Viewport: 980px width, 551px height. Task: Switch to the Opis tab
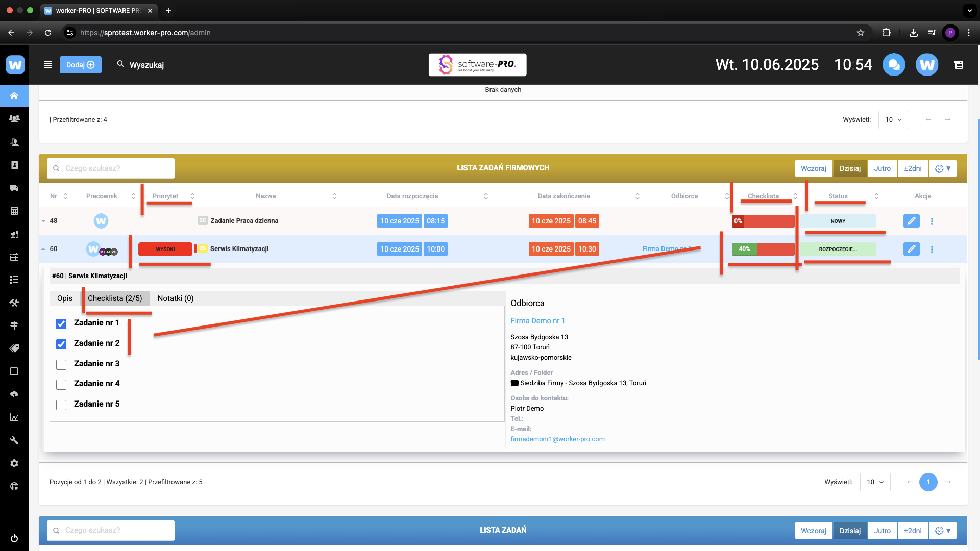(x=65, y=298)
